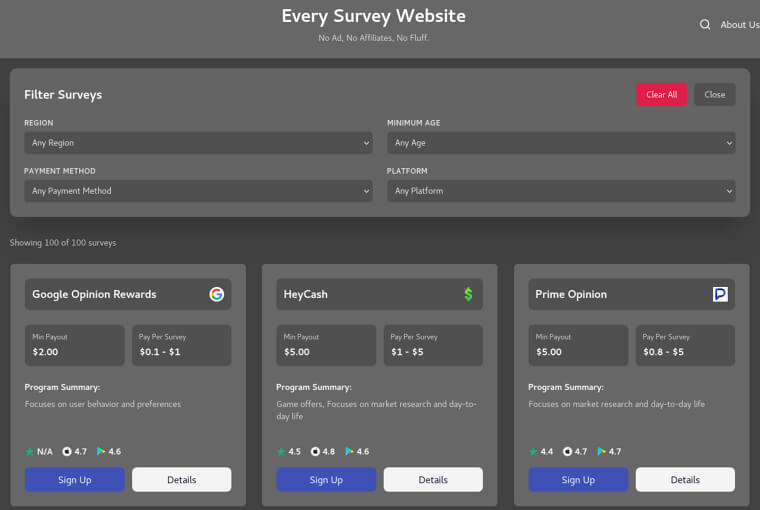Sign up for Google Opinion Rewards
760x510 pixels.
pyautogui.click(x=75, y=479)
